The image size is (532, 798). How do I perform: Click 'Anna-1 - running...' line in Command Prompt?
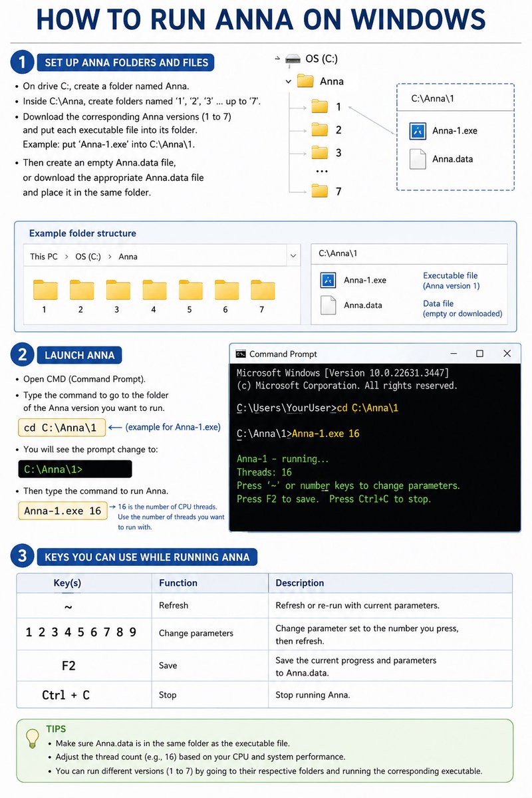(x=283, y=459)
